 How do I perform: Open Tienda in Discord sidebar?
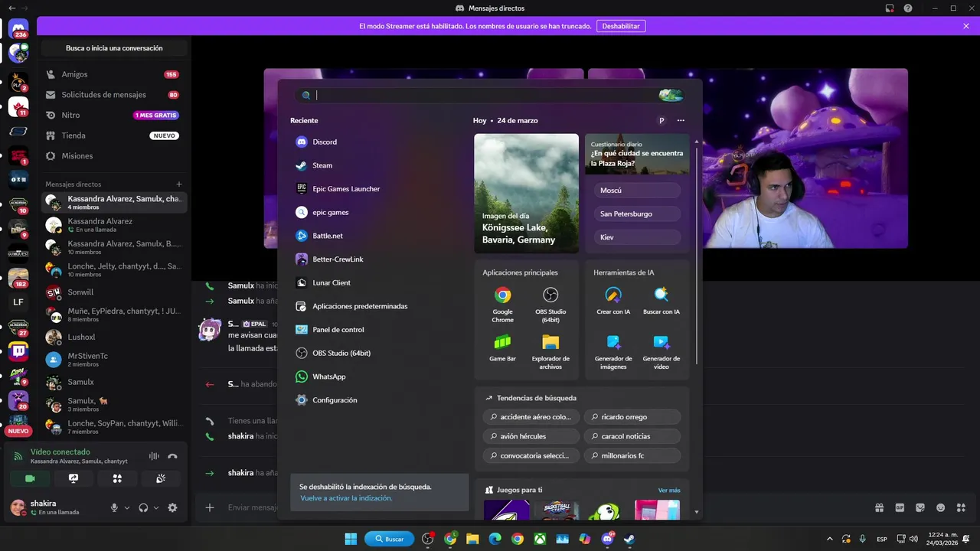(x=113, y=135)
